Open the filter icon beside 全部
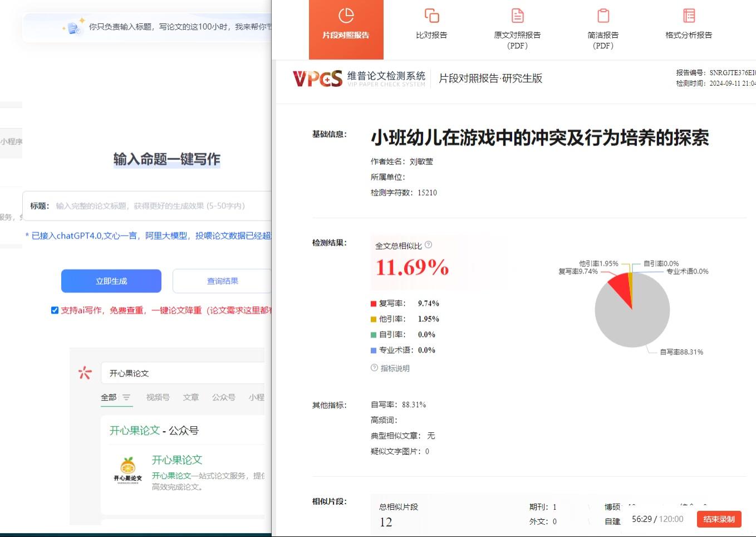 tap(126, 397)
